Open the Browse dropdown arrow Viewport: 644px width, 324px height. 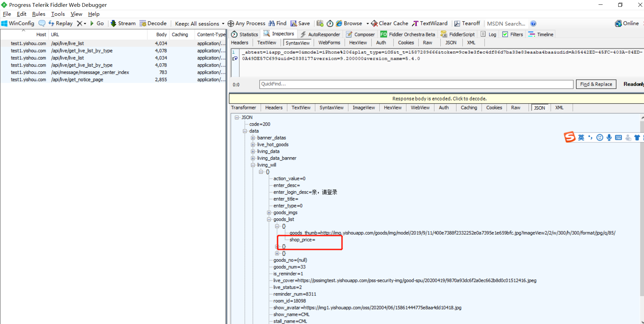[368, 24]
